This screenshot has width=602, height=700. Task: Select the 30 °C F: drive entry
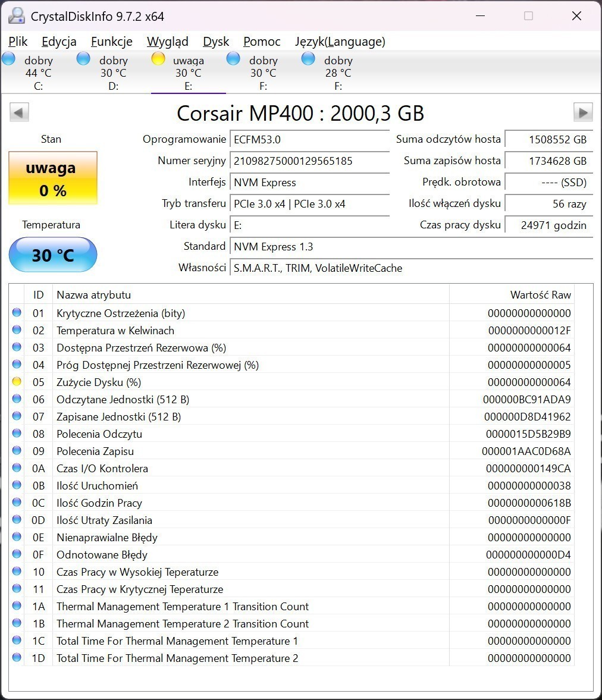click(263, 73)
